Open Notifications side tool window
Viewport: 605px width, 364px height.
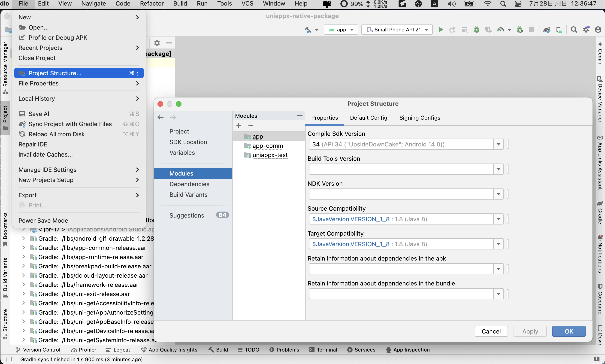point(600,254)
